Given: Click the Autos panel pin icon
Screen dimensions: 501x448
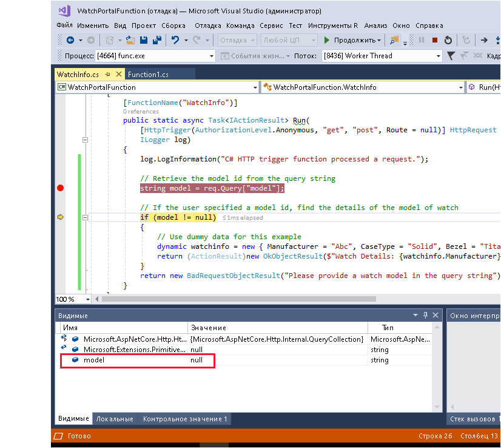Looking at the screenshot, I should [x=425, y=315].
